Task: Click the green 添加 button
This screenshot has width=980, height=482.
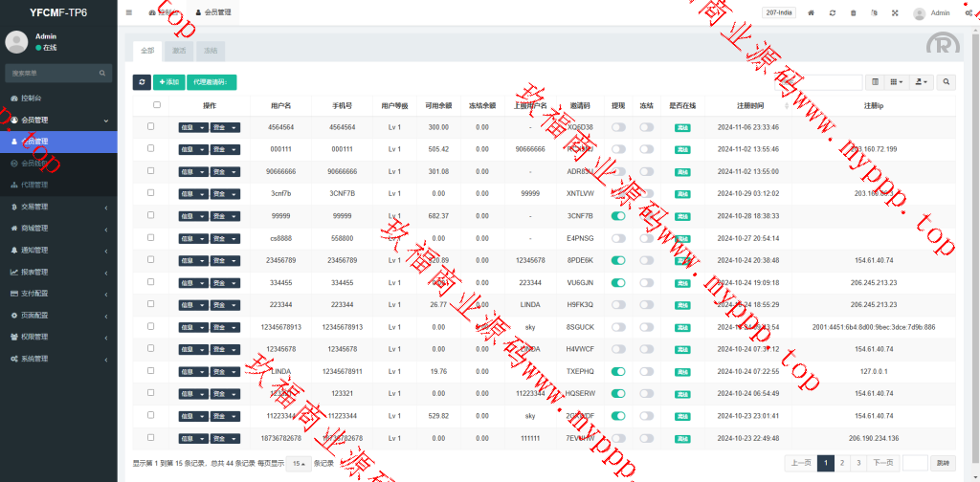Action: [168, 82]
